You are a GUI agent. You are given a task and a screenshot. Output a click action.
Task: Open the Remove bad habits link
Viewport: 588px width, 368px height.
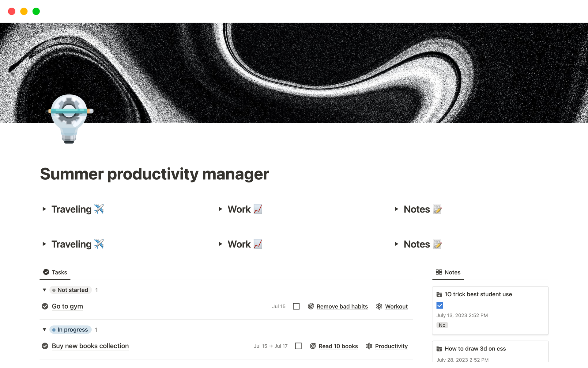pyautogui.click(x=342, y=306)
